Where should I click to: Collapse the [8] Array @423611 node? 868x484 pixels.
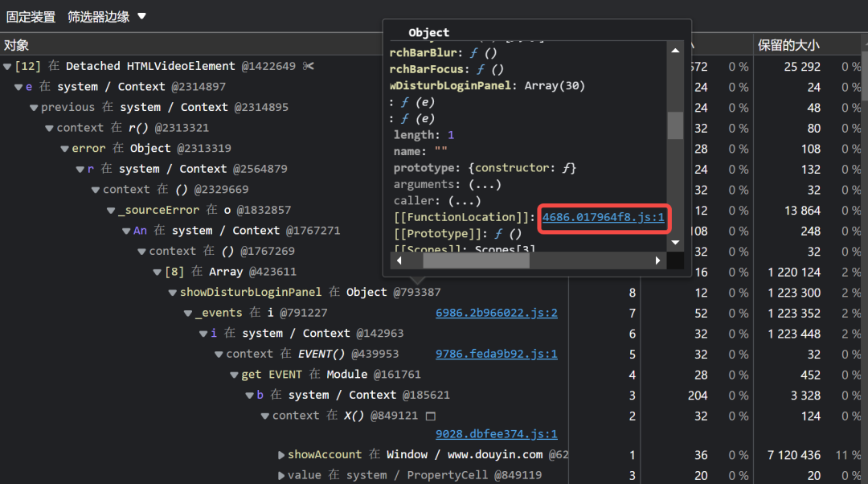158,272
